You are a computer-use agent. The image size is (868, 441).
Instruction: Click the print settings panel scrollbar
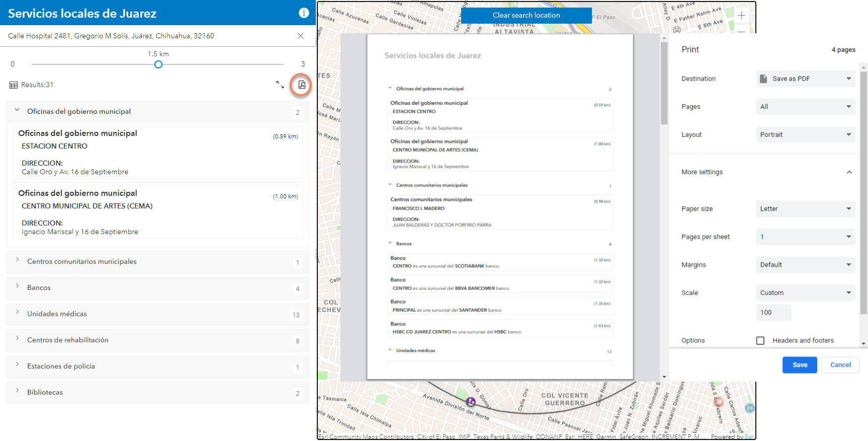pos(863,193)
